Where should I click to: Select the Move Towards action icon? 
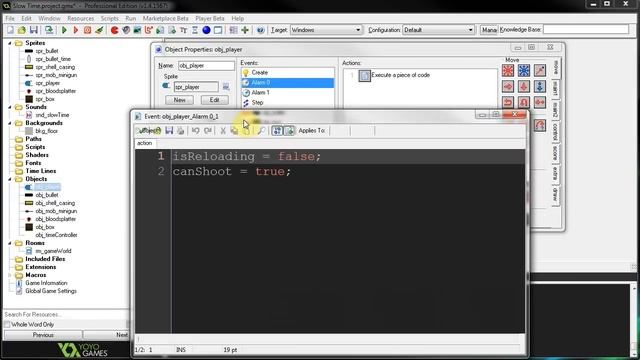[x=540, y=71]
